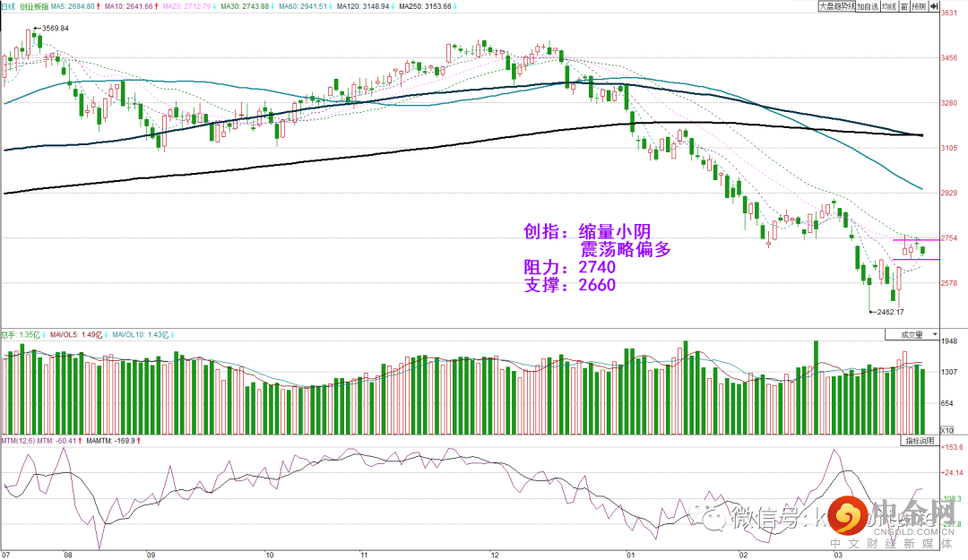Click the MA5: 2694.80 value
Image resolution: width=968 pixels, height=560 pixels.
pos(74,6)
